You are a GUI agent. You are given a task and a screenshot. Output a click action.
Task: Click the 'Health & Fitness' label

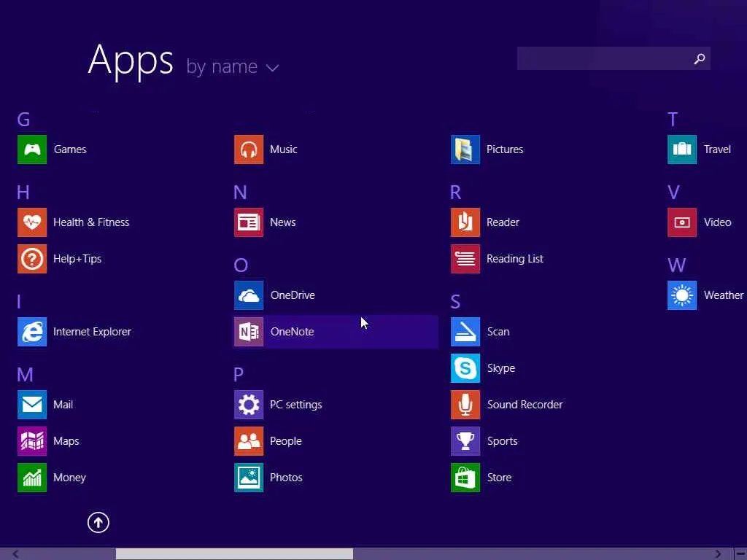point(91,222)
